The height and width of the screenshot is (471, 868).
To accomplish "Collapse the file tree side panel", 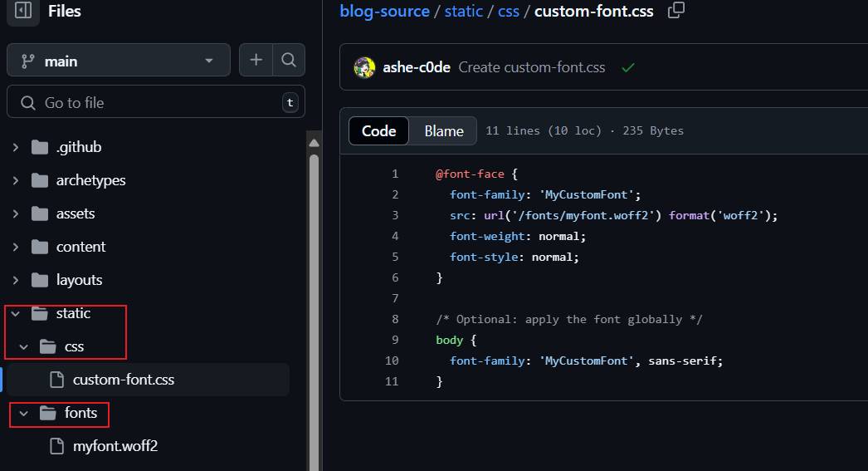I will 23,11.
